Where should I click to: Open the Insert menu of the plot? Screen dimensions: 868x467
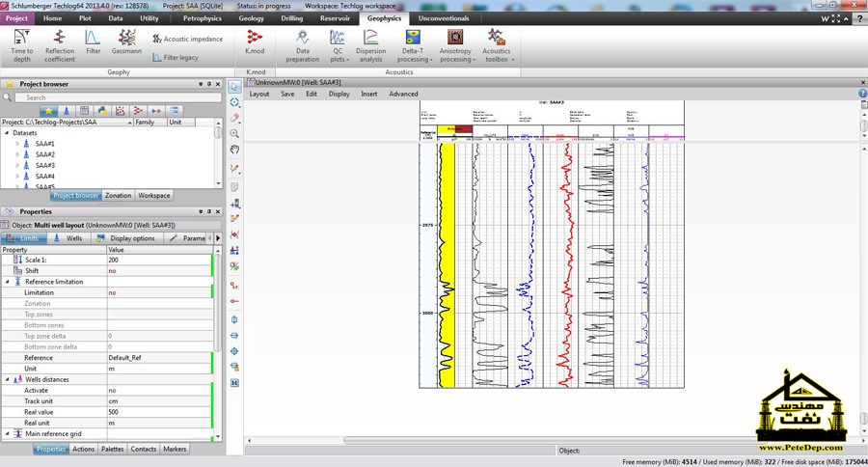(368, 95)
